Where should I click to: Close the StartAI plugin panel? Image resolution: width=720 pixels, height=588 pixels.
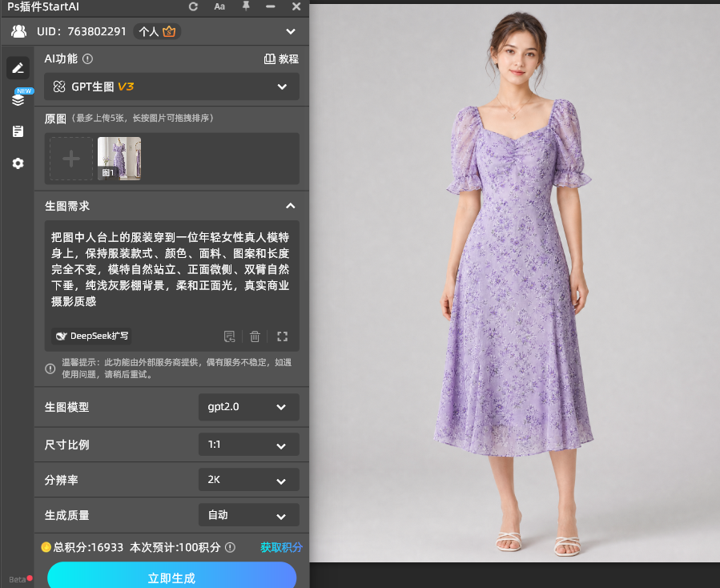click(296, 6)
